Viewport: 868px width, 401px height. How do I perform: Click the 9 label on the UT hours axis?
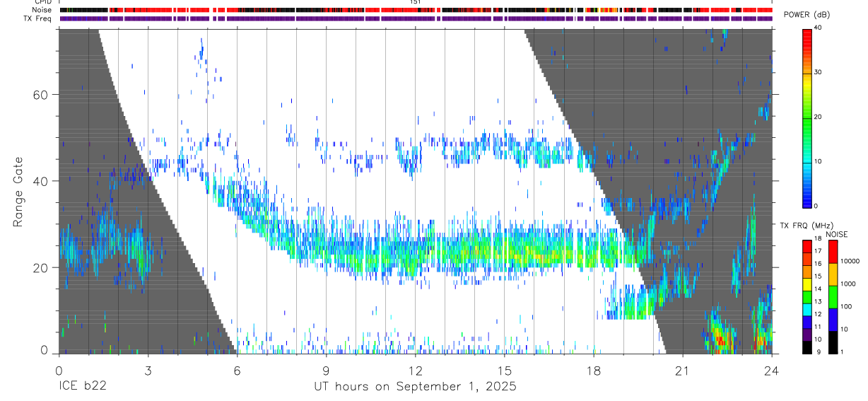pyautogui.click(x=326, y=371)
